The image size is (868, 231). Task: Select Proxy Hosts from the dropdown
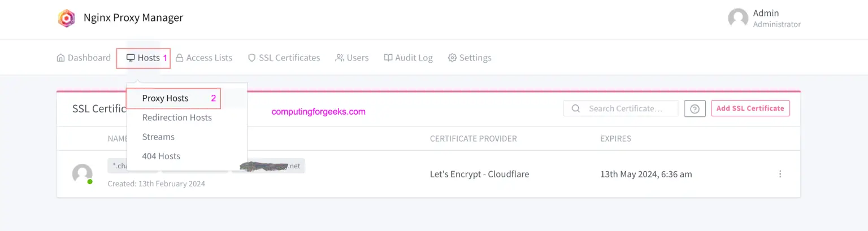click(x=165, y=98)
